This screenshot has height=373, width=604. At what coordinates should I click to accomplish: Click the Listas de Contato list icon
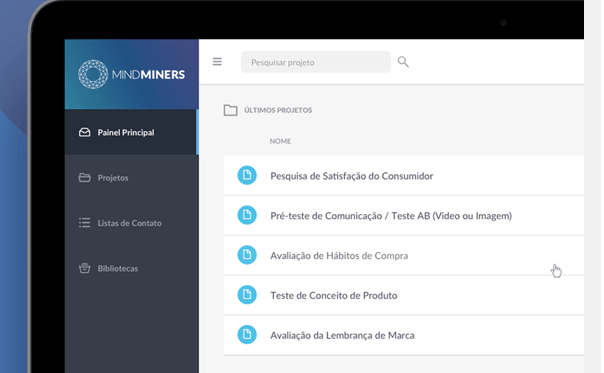84,223
